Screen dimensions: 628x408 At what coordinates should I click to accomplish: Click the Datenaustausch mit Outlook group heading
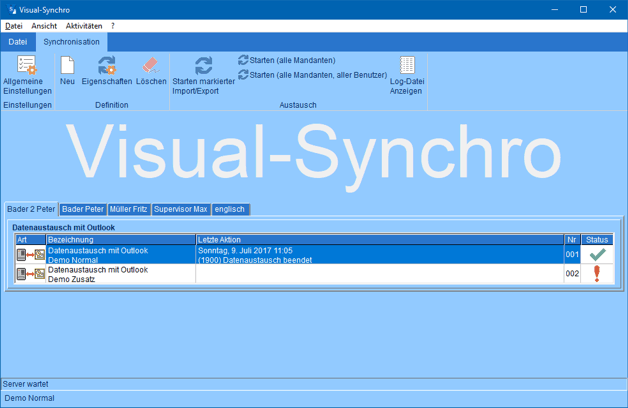(63, 227)
